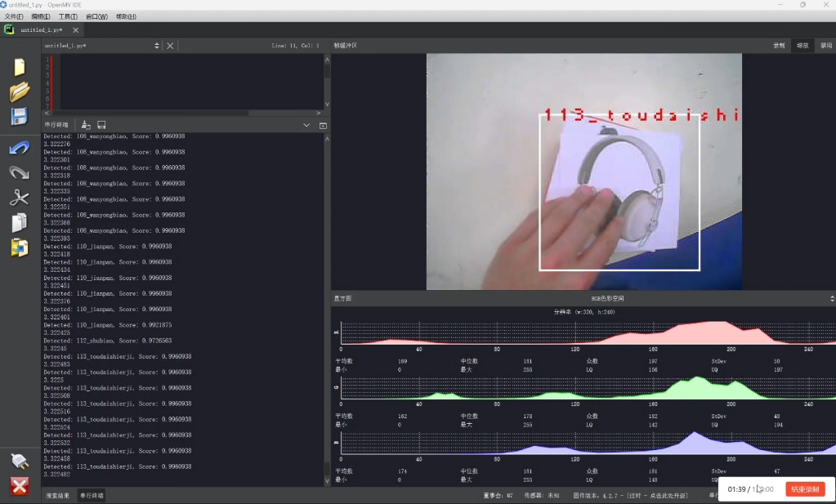This screenshot has width=836, height=504.
Task: Undo the last edit
Action: [19, 148]
